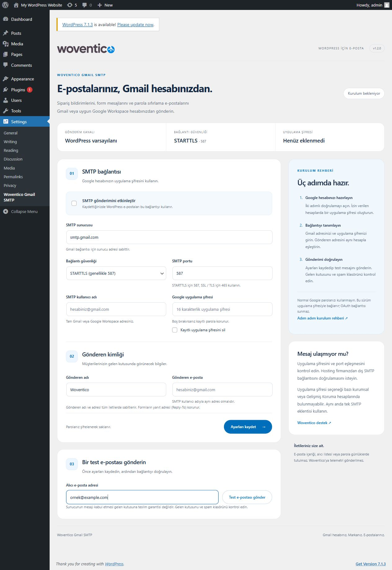Click Howdy, admin text
The image size is (392, 570).
[369, 5]
